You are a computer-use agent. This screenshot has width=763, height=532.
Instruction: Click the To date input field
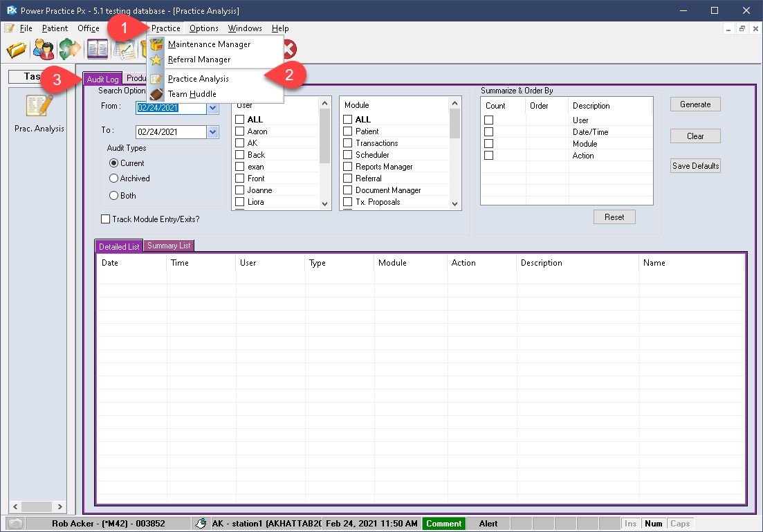coord(172,132)
